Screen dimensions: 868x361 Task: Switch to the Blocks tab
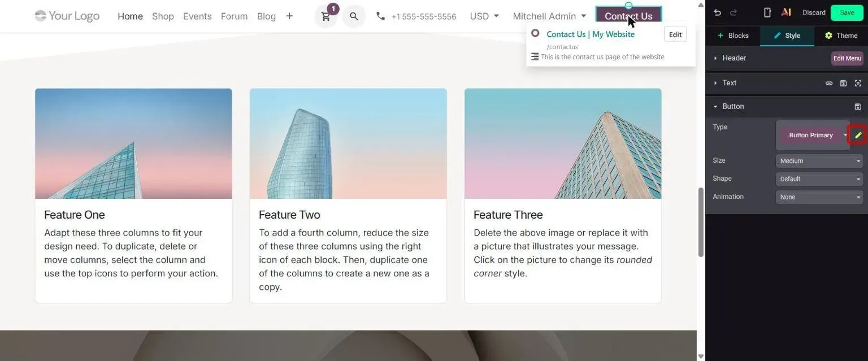[733, 36]
